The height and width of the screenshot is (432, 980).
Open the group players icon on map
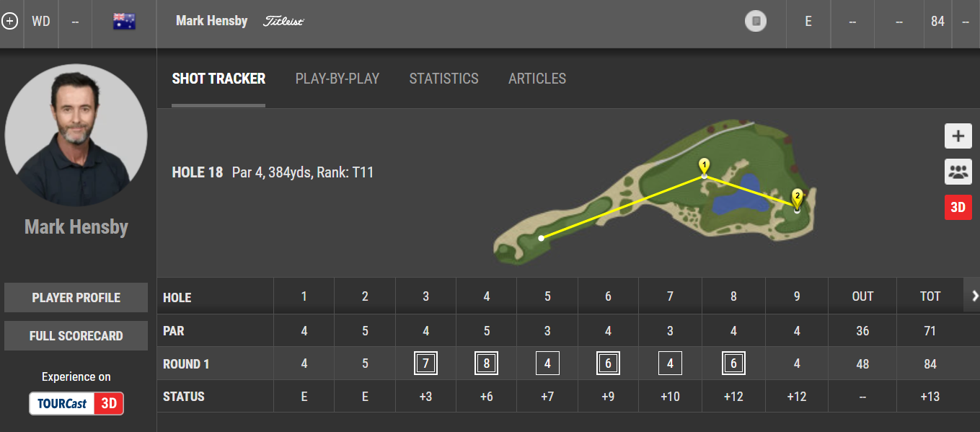click(958, 172)
